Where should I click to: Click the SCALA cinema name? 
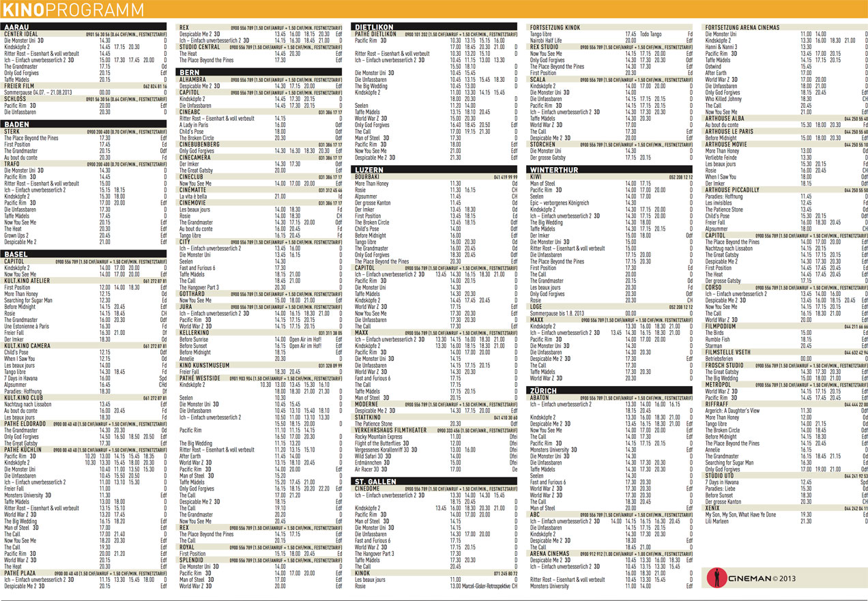[538, 79]
